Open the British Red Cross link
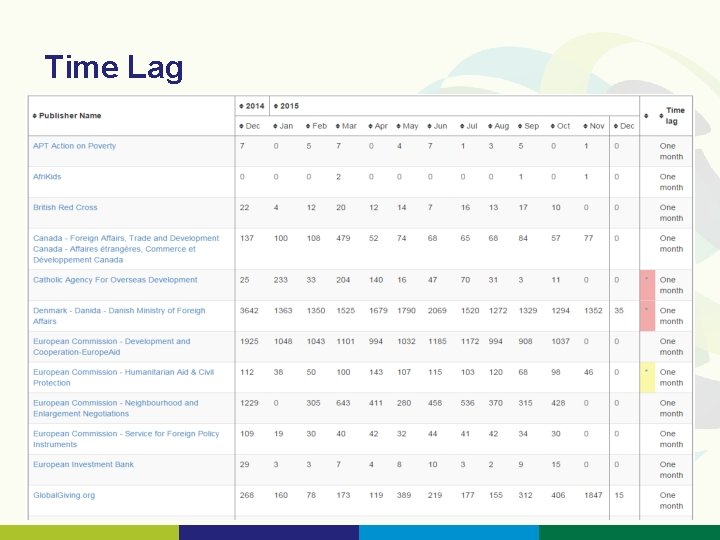 tap(65, 208)
